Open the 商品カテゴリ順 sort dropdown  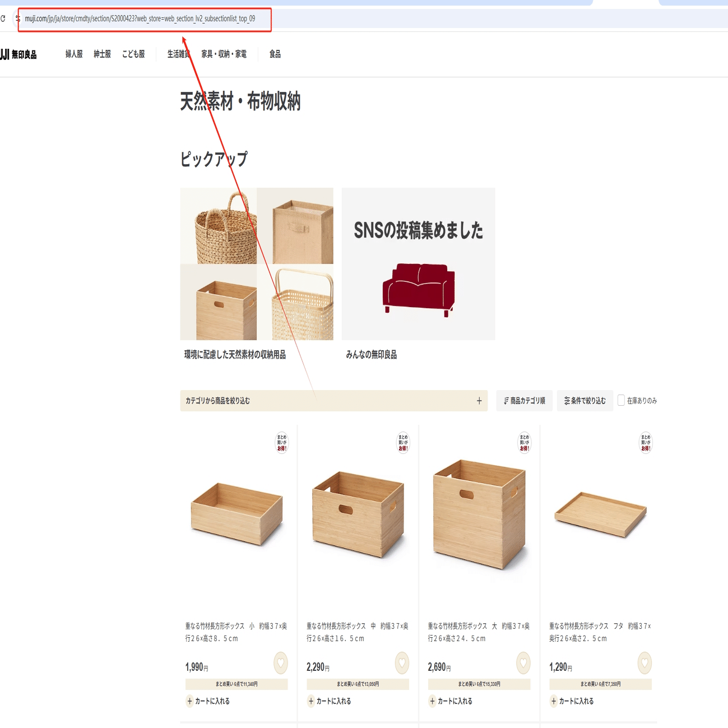coord(525,401)
